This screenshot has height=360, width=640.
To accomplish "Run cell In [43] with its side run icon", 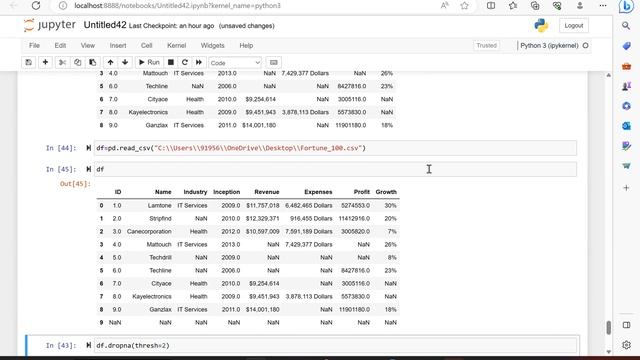I will pos(88,346).
